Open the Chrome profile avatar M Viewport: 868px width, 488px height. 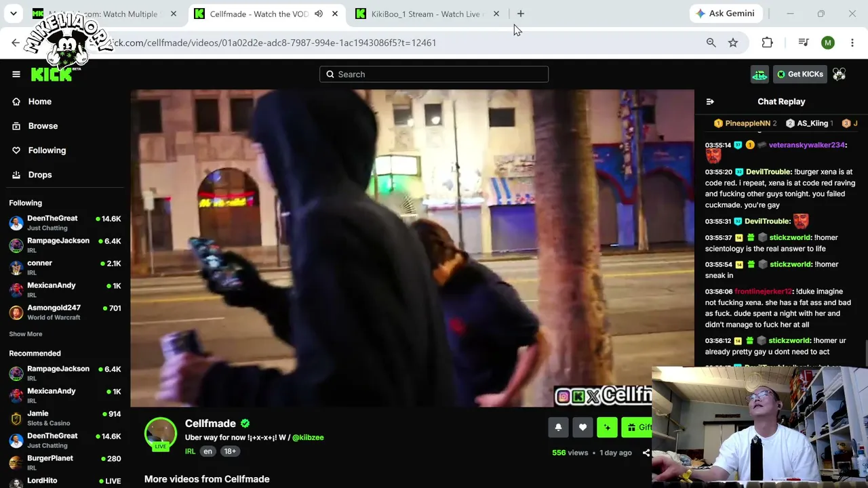point(828,43)
